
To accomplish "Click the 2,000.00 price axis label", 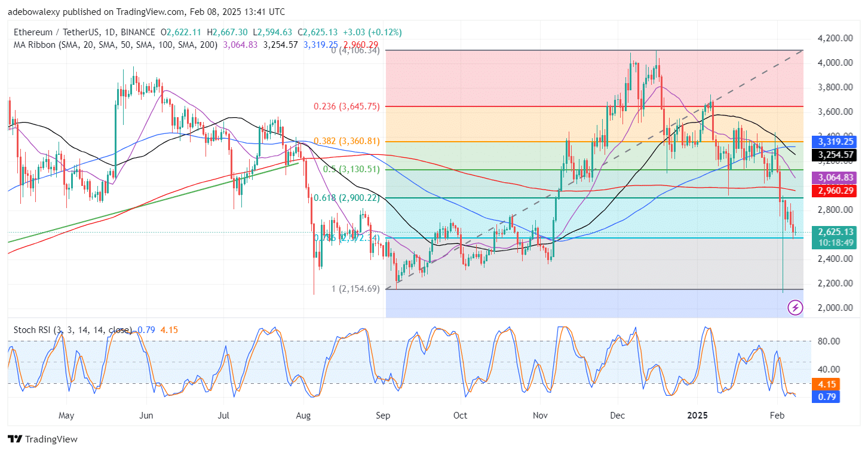I will point(836,308).
